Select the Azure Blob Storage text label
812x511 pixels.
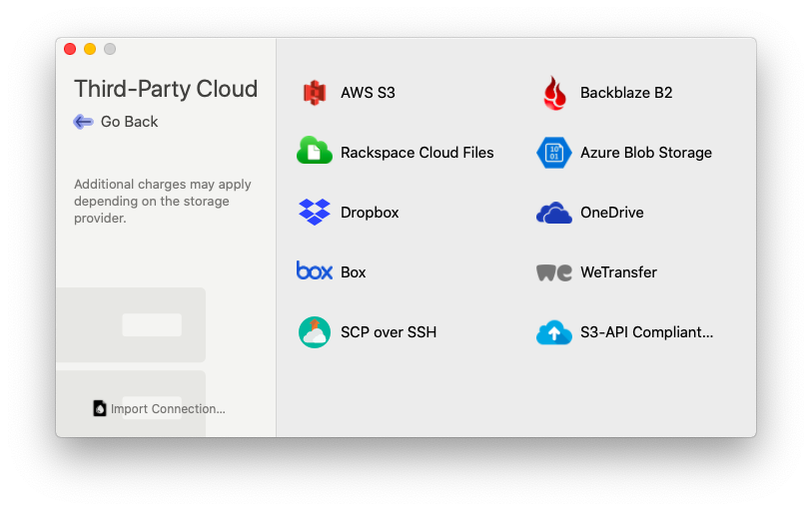pyautogui.click(x=645, y=153)
